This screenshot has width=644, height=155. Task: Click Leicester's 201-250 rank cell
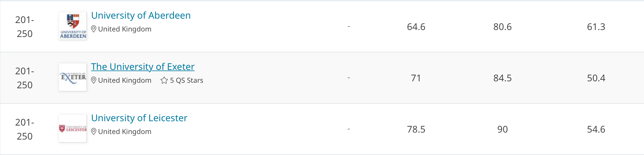[25, 129]
